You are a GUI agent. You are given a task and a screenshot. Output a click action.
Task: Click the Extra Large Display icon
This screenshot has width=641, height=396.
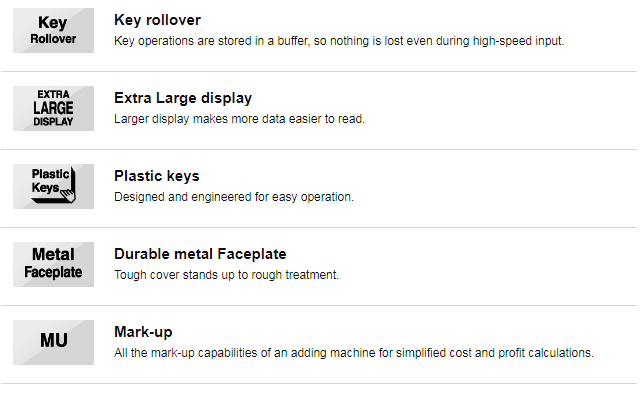(x=53, y=108)
